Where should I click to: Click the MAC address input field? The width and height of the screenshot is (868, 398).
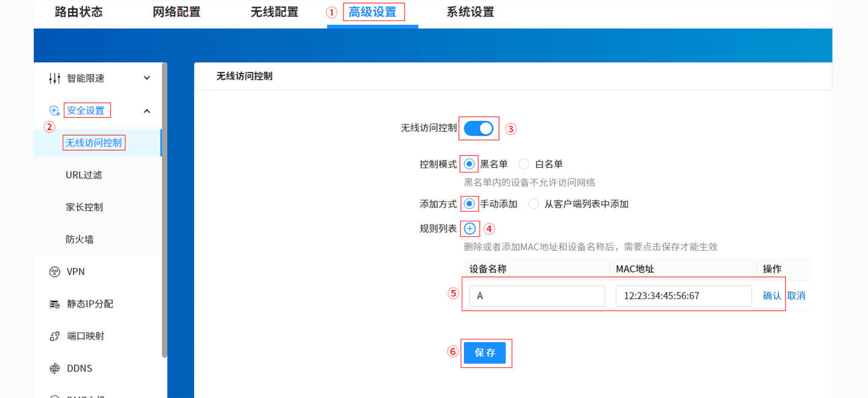pyautogui.click(x=683, y=295)
